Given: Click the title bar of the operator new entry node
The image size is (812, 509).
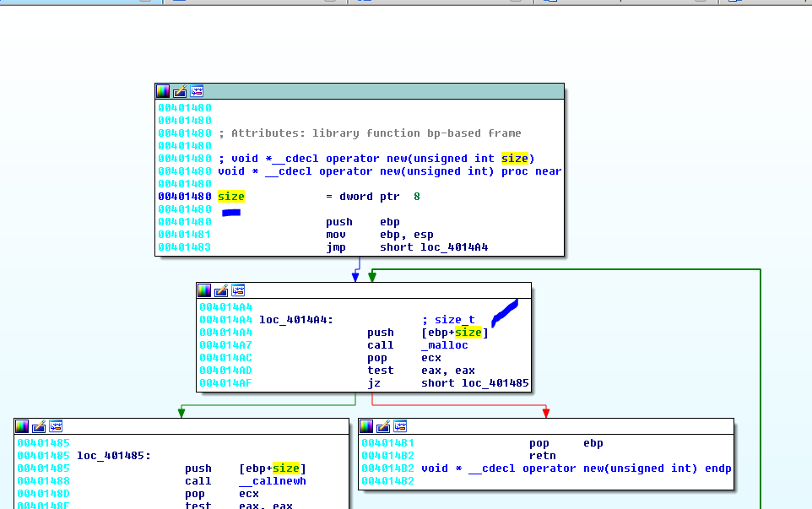Looking at the screenshot, I should (x=380, y=91).
